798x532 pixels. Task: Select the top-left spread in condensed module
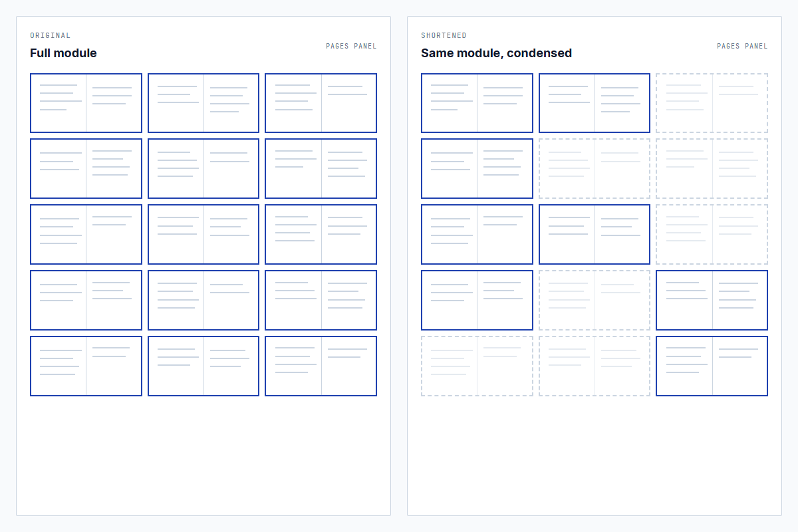click(477, 102)
